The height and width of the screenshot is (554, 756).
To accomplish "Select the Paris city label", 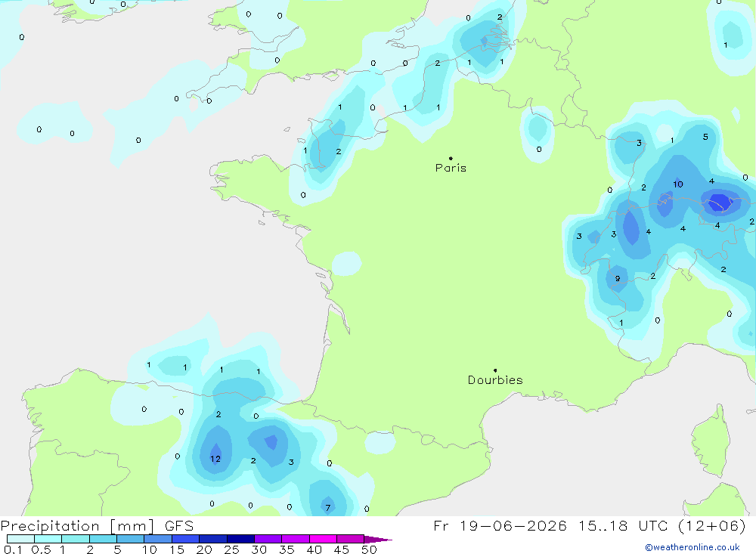I will pyautogui.click(x=451, y=168).
